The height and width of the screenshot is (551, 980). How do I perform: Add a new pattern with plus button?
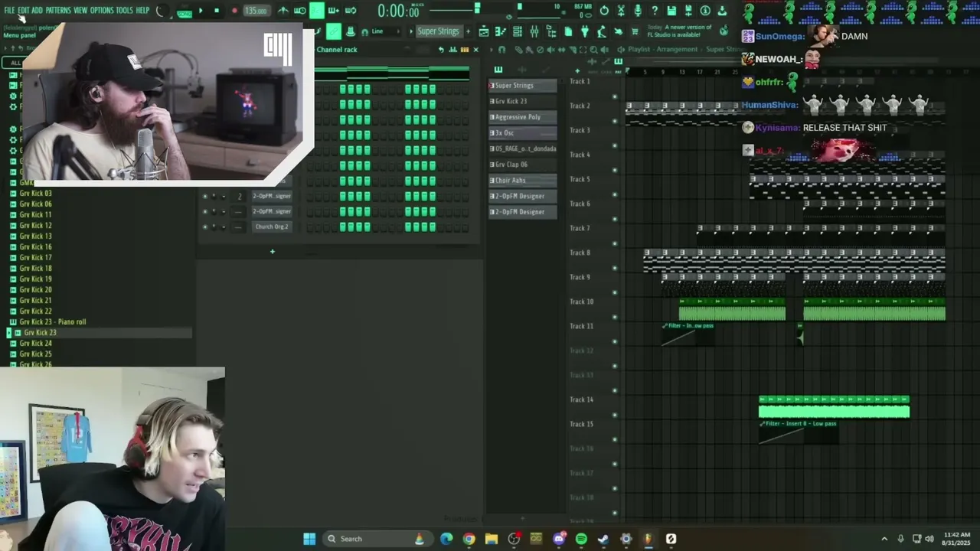point(469,31)
